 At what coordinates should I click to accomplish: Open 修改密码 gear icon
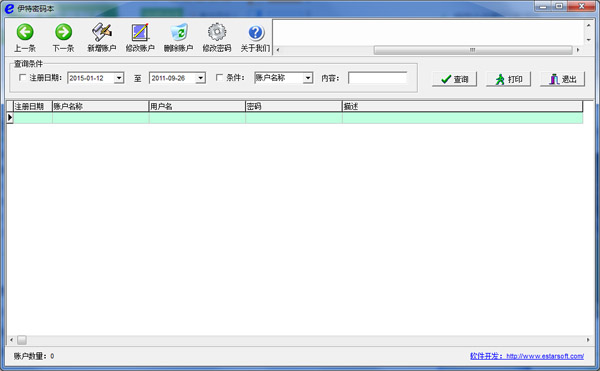point(217,37)
